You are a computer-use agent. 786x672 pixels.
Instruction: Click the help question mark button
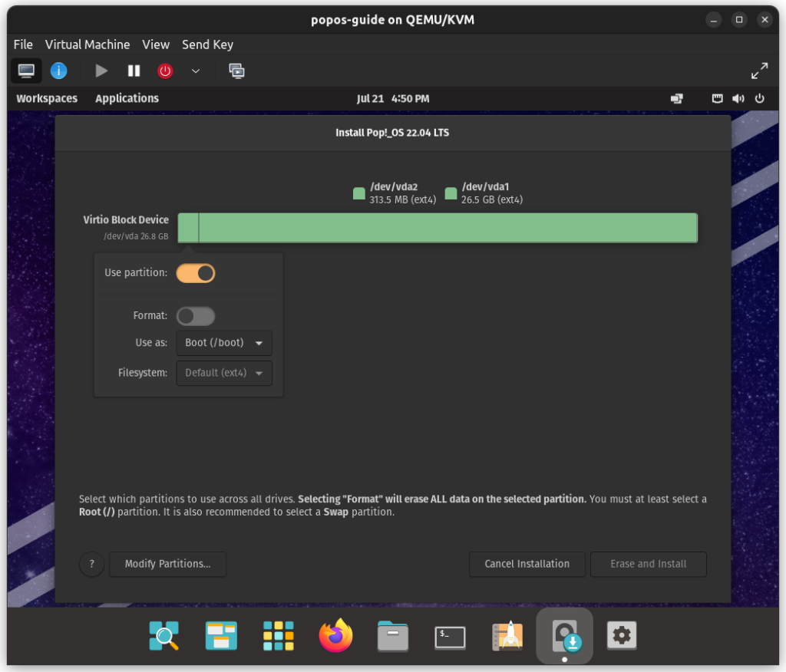tap(92, 565)
